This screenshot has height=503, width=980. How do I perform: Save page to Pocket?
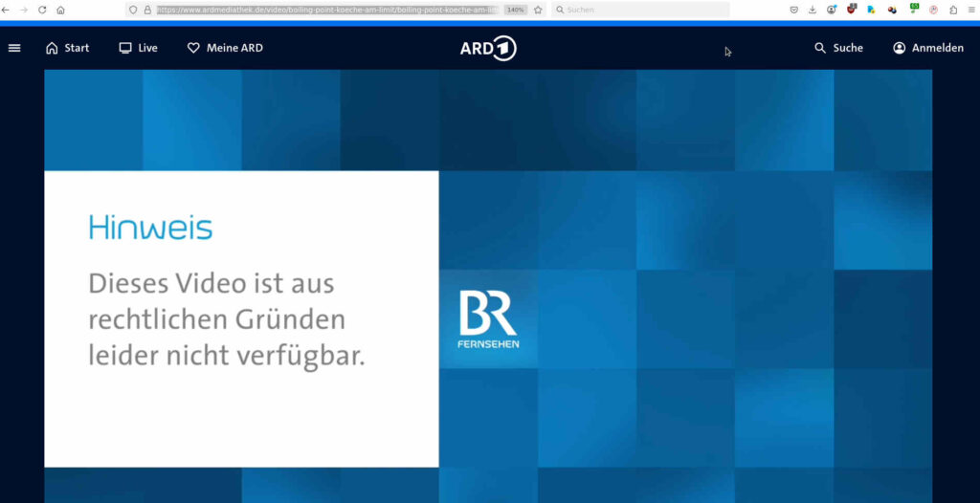pos(793,10)
